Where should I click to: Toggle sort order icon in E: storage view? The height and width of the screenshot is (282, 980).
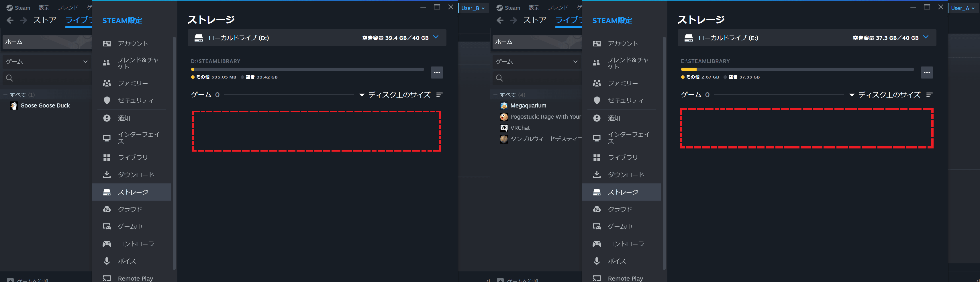tap(929, 95)
